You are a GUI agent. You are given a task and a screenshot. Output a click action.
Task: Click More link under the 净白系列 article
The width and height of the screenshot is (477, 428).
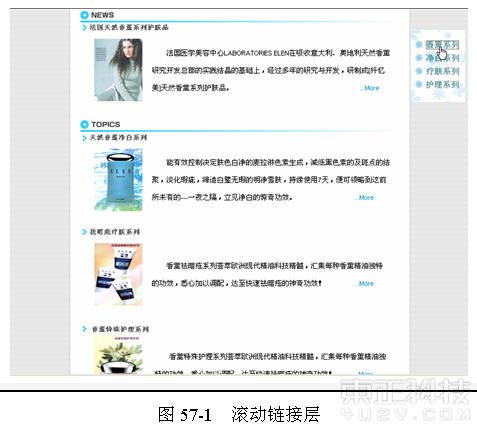pos(365,197)
